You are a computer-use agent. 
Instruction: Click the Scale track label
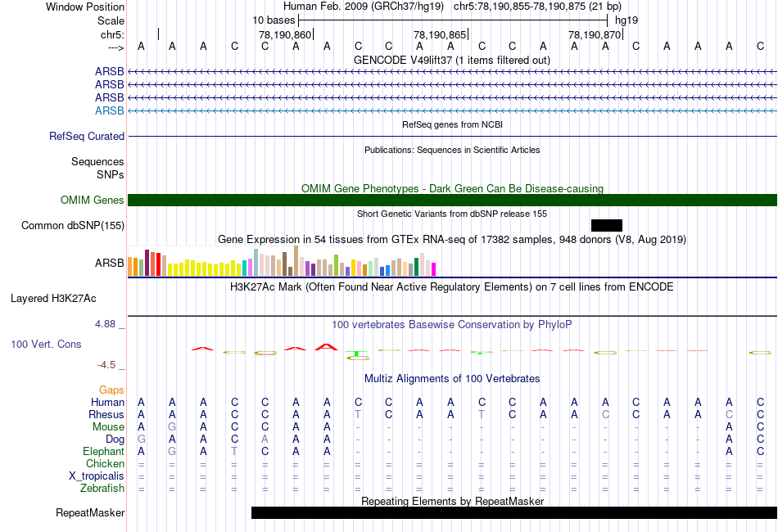111,20
